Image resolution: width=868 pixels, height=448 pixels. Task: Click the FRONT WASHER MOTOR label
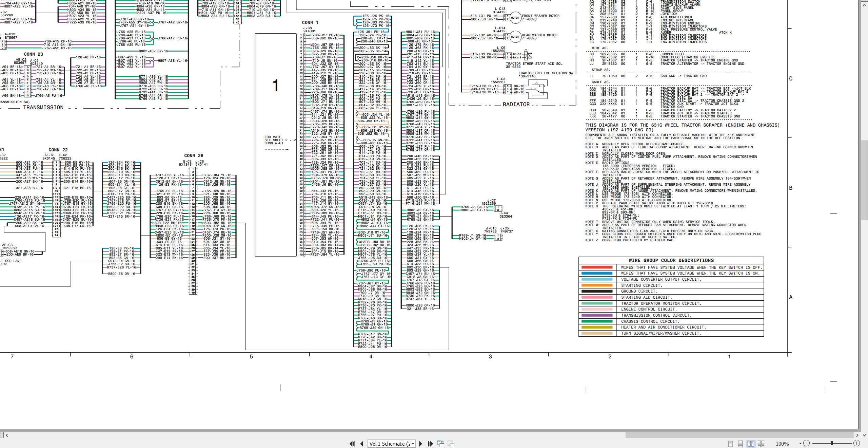pos(540,16)
